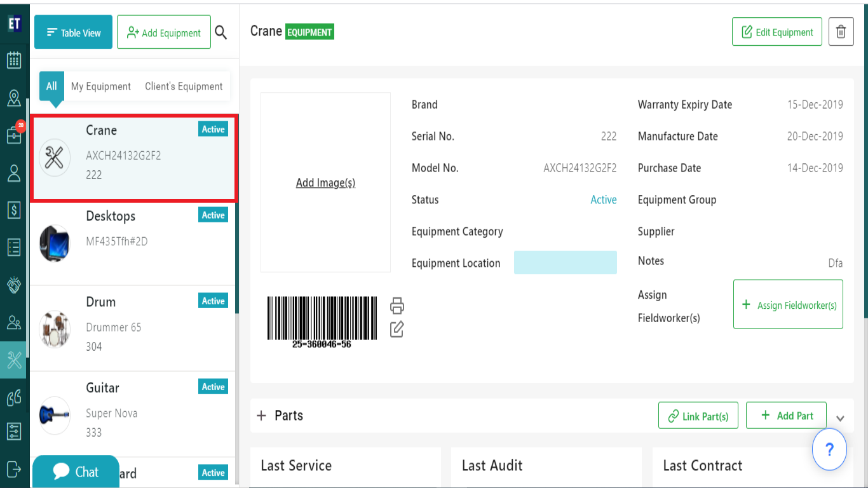868x488 pixels.
Task: Click the blue Guitar thumbnail
Action: coord(54,415)
